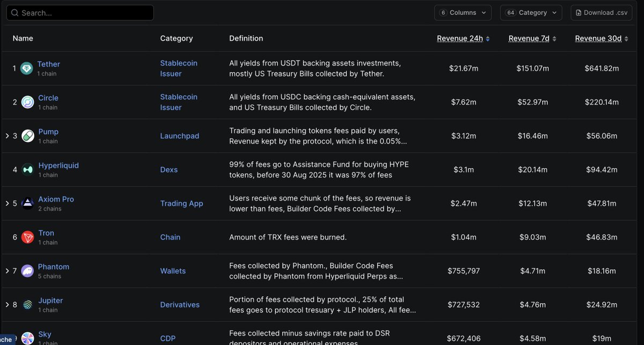The width and height of the screenshot is (644, 345).
Task: Select Pump's $3.12m 24h revenue
Action: pos(464,136)
